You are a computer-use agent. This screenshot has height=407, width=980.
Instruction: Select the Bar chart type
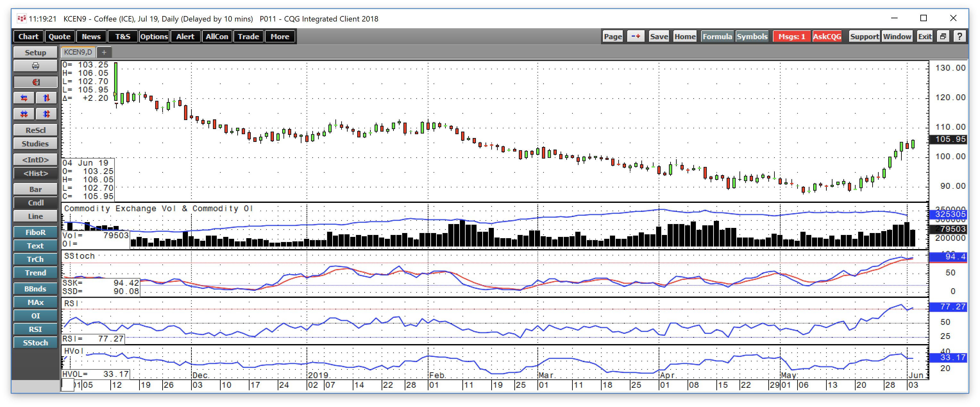(x=35, y=189)
